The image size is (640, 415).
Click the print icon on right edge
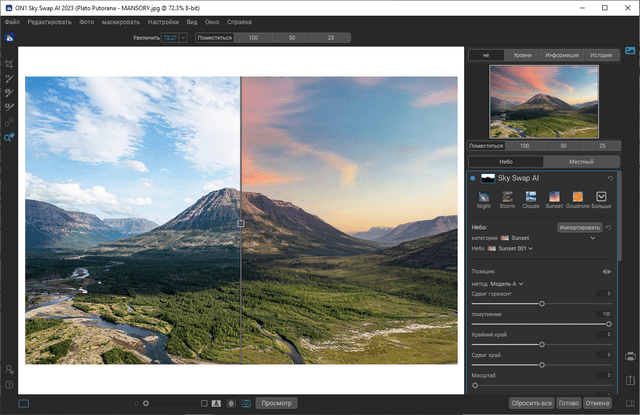[631, 355]
